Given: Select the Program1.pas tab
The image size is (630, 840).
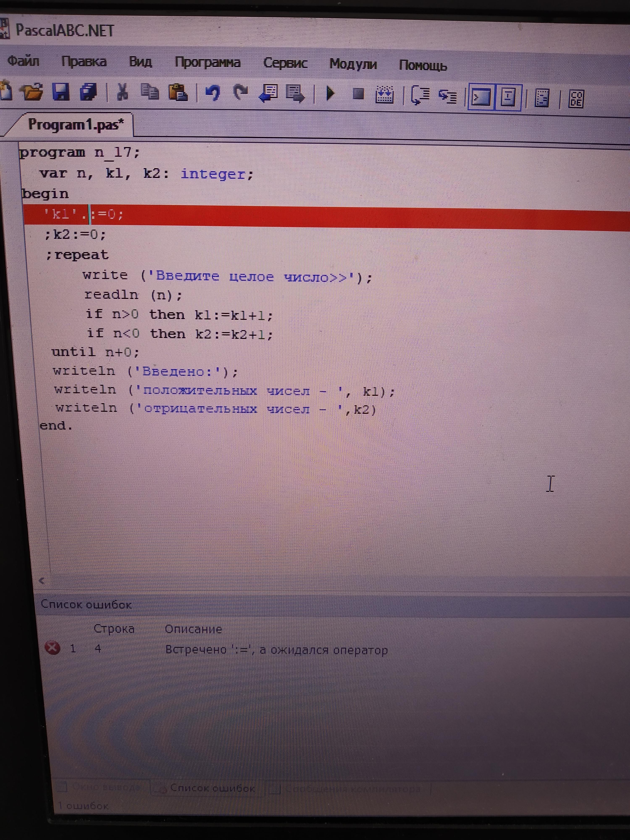Looking at the screenshot, I should tap(76, 125).
